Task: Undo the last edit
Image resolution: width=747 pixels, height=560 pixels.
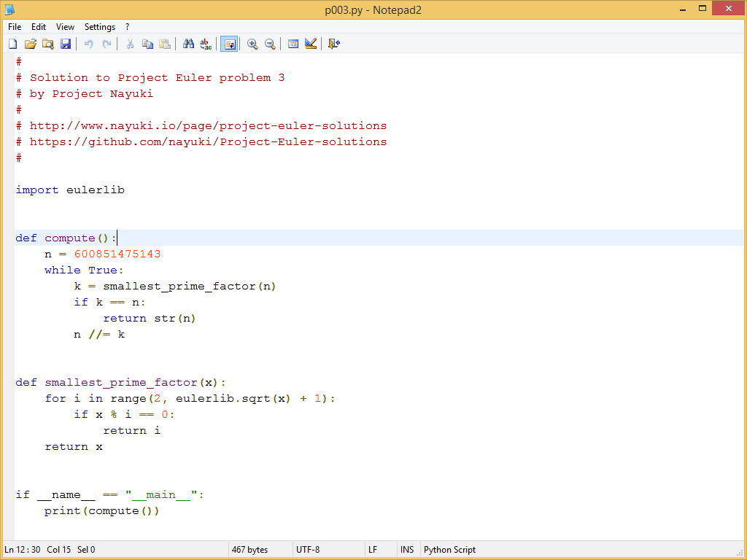Action: click(x=88, y=44)
